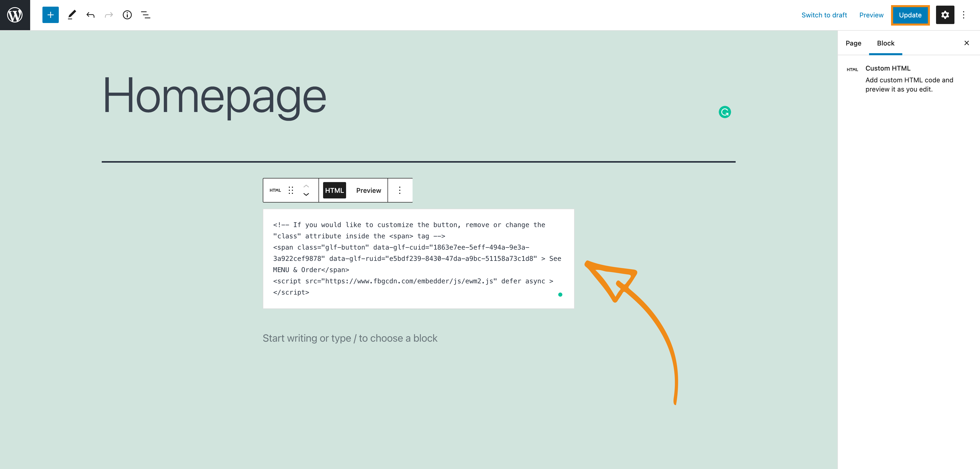Screen dimensions: 980x469
Task: Move block down with chevron
Action: tap(306, 195)
